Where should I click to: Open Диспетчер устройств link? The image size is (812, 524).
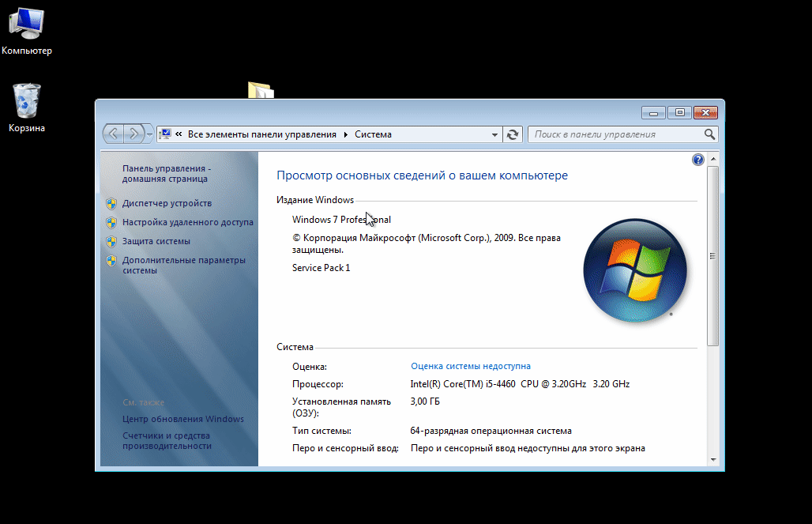pyautogui.click(x=167, y=203)
